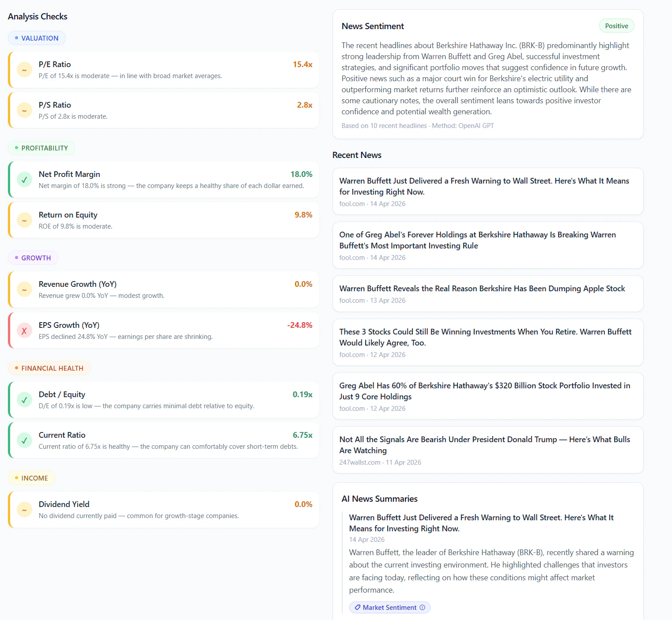Click 'Current ratio of 6.75x is healthy' description
The image size is (672, 620).
[x=168, y=447]
